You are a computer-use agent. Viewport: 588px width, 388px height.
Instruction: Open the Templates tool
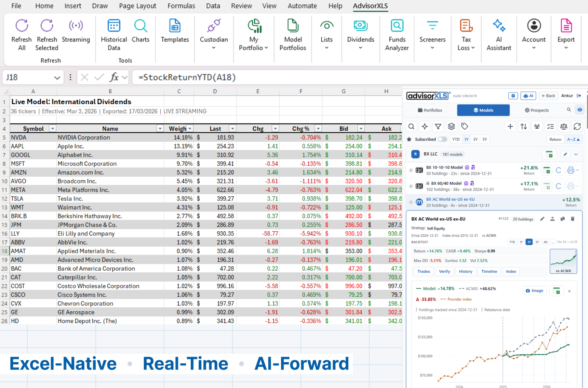click(175, 31)
